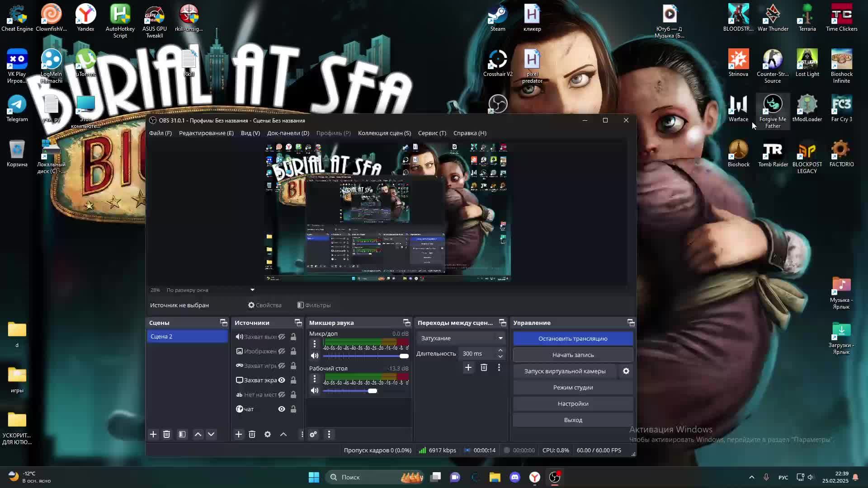Move scene down with arrow in Scenes

pyautogui.click(x=211, y=434)
